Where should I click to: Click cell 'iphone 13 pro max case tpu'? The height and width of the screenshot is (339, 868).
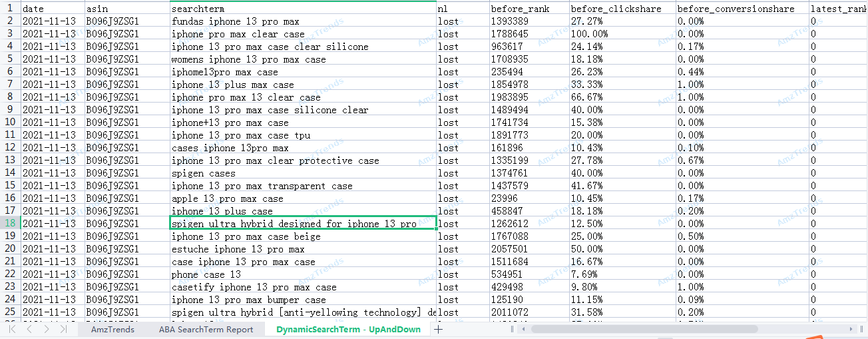[303, 135]
